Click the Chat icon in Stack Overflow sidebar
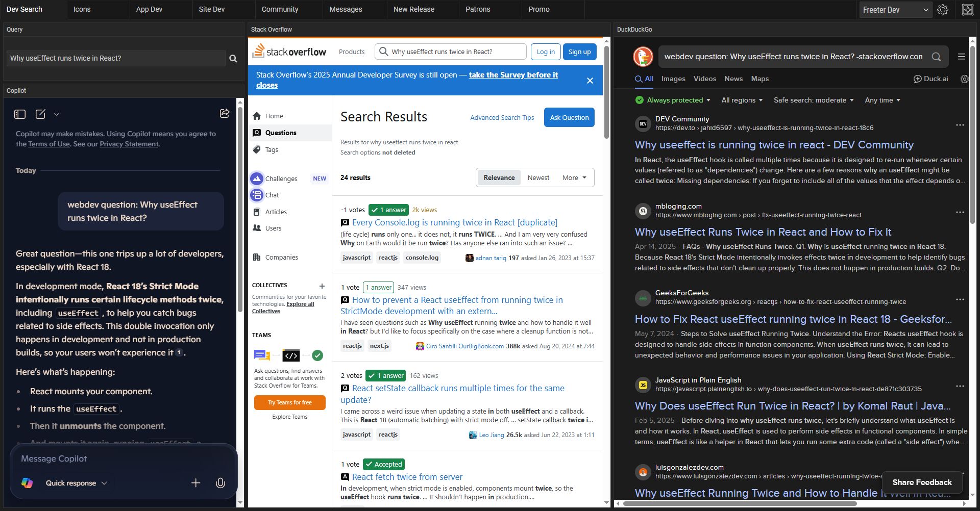 257,195
